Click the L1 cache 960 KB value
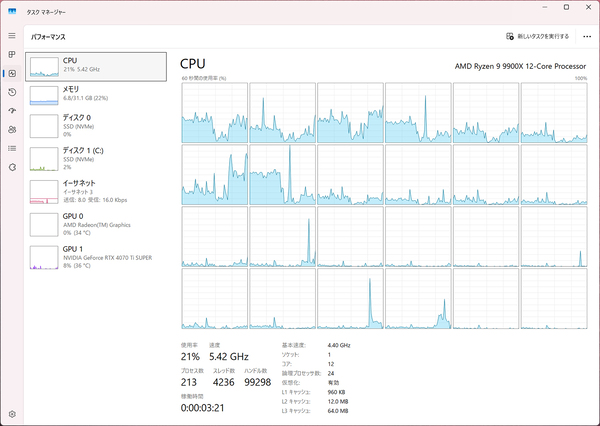 click(336, 392)
